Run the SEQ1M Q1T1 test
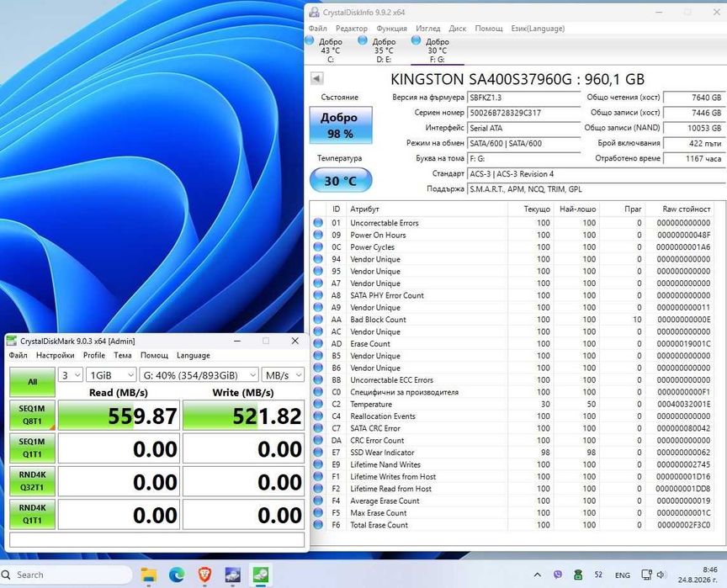727x588 pixels. [32, 448]
